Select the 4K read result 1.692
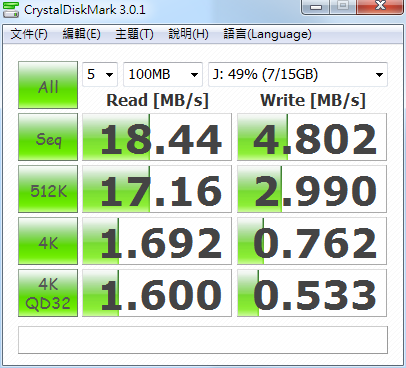 (157, 241)
